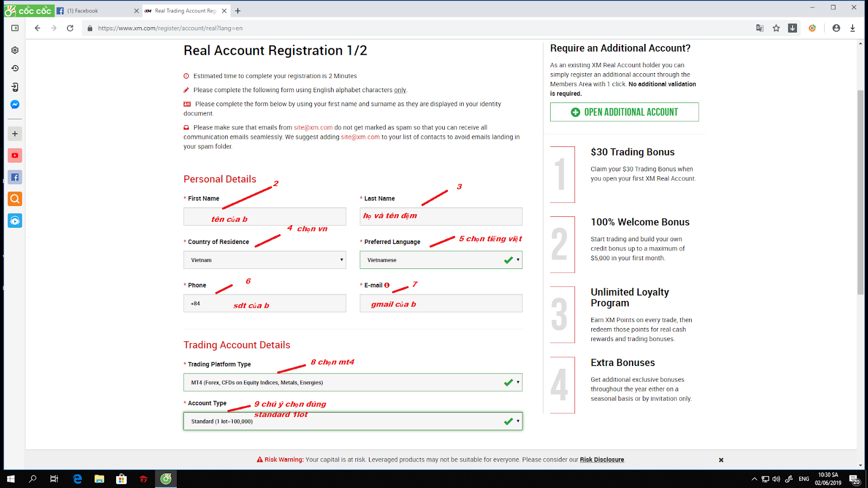The image size is (868, 488).
Task: Open sidebar sign-in icon
Action: click(15, 87)
